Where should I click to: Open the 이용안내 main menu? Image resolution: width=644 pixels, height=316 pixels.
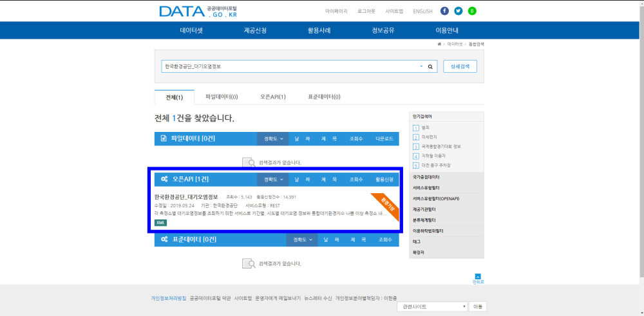point(447,30)
